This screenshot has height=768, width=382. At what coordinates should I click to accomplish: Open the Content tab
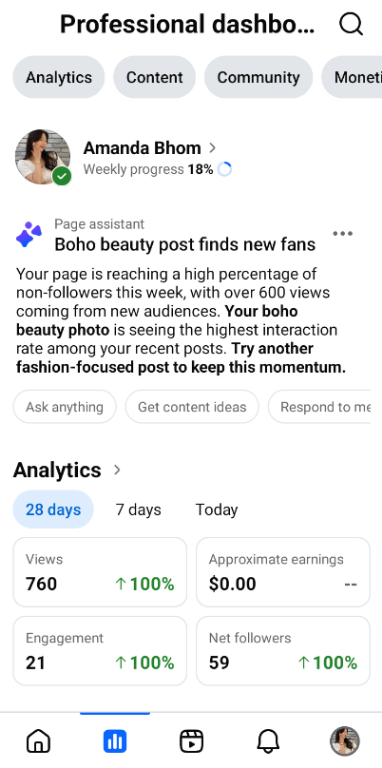tap(154, 77)
